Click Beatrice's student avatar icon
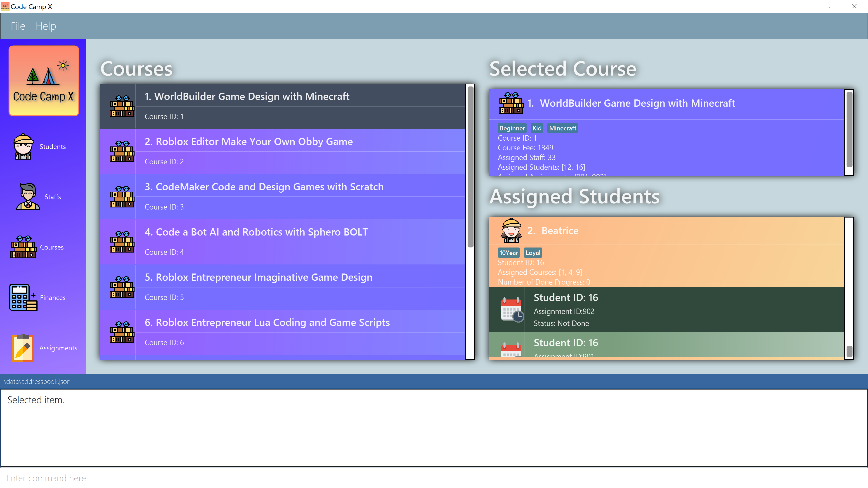This screenshot has width=868, height=488. tap(511, 231)
